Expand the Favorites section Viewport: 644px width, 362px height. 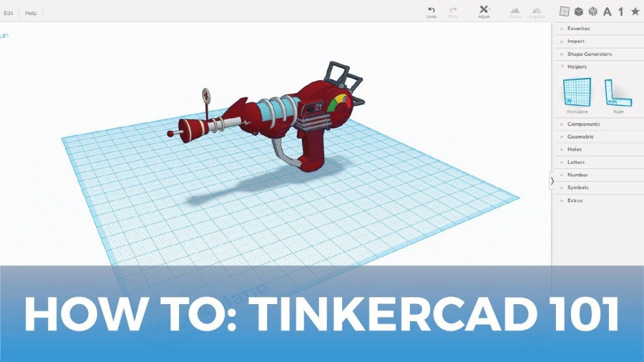click(578, 28)
